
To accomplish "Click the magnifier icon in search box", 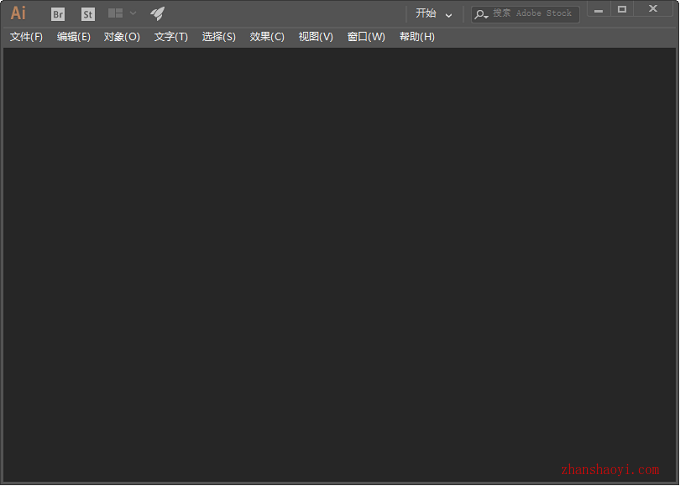I will coord(481,14).
